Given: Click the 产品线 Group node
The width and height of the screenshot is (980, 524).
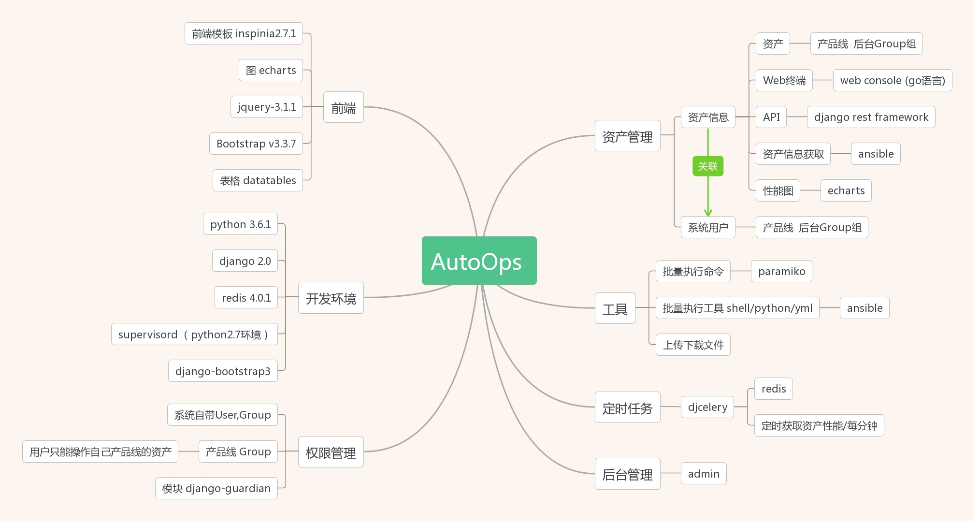Looking at the screenshot, I should pos(238,451).
